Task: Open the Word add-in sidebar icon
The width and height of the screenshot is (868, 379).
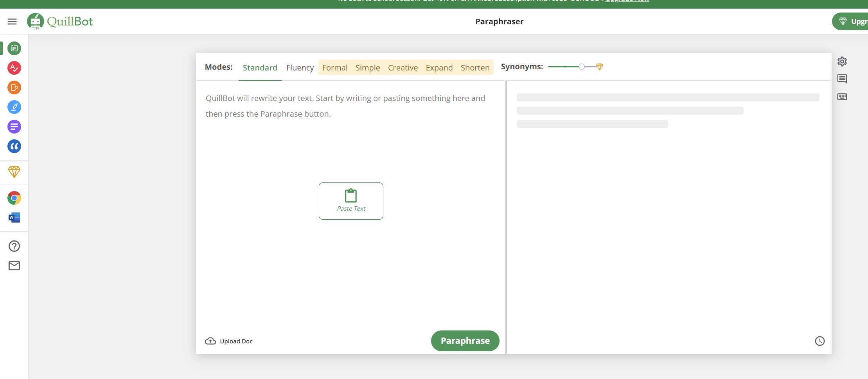Action: pyautogui.click(x=14, y=218)
